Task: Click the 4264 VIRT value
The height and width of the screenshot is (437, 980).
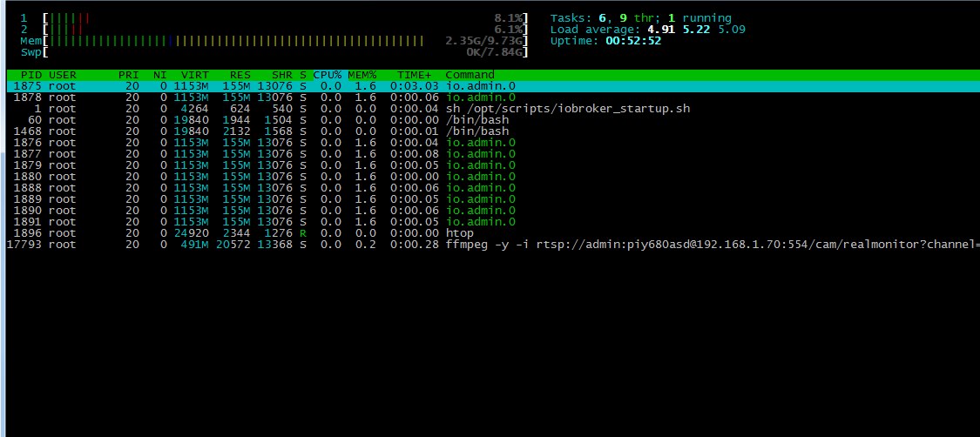Action: pos(195,109)
